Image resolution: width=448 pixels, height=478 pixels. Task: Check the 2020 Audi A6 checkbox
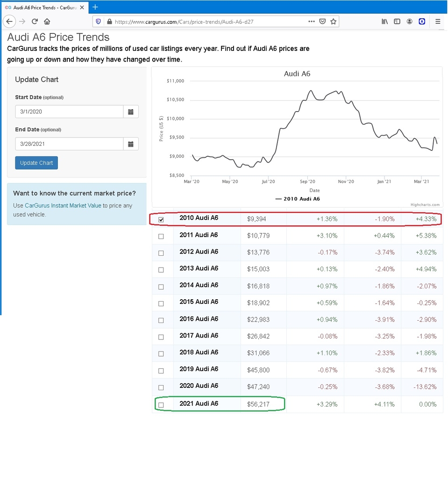coord(161,387)
